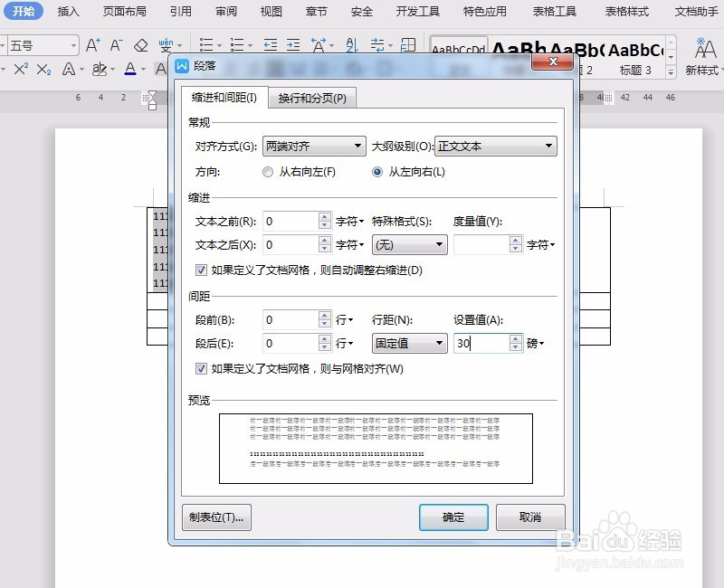Apply bullet list formatting
The width and height of the screenshot is (724, 588).
(x=205, y=43)
